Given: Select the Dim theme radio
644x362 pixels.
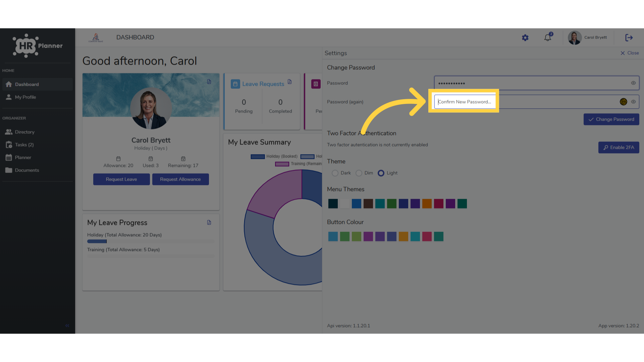Looking at the screenshot, I should tap(359, 173).
